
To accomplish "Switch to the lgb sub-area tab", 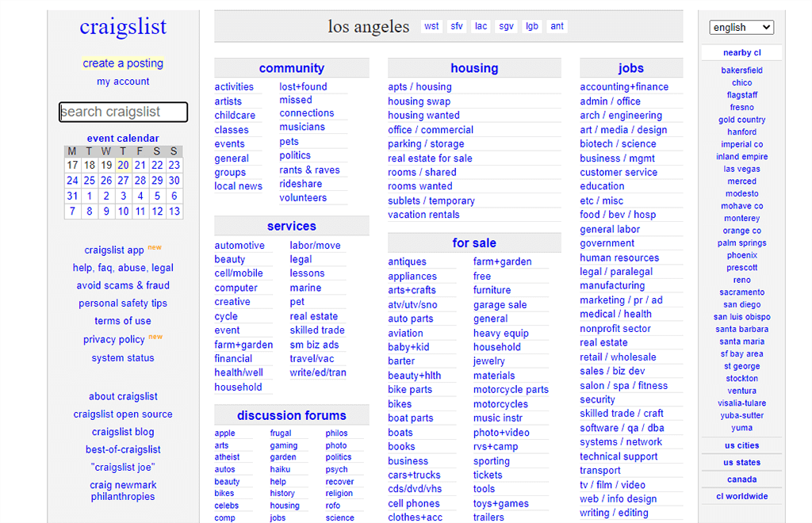I will point(532,26).
